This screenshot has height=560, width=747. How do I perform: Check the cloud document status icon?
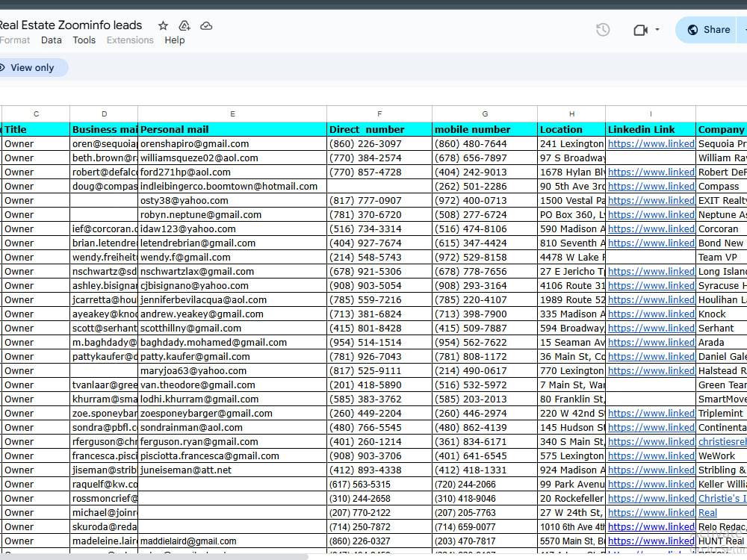click(x=206, y=25)
